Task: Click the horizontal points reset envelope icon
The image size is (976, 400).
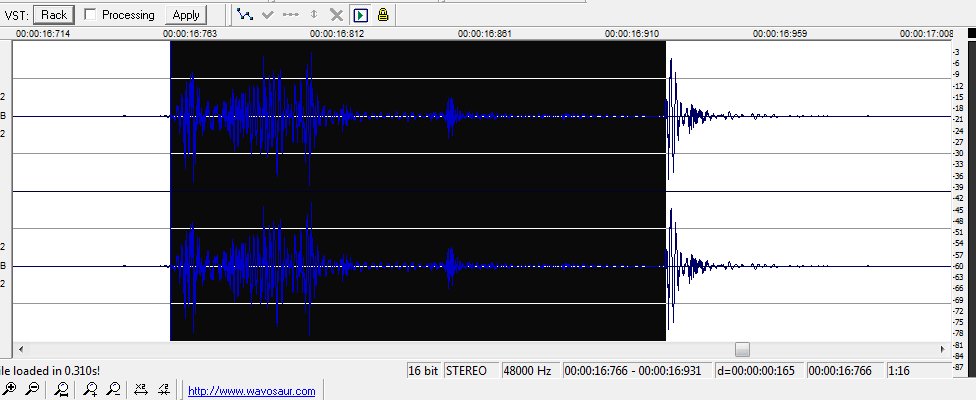Action: [x=291, y=14]
